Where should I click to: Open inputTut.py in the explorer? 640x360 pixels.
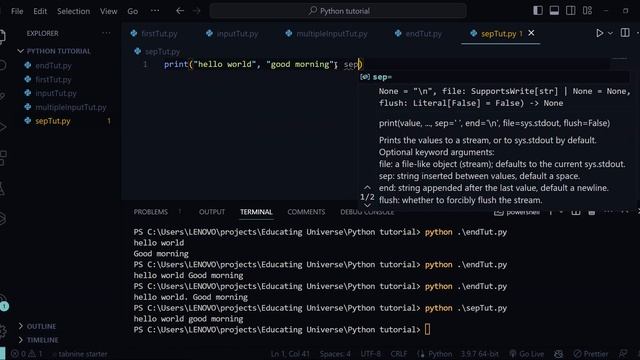(x=56, y=93)
